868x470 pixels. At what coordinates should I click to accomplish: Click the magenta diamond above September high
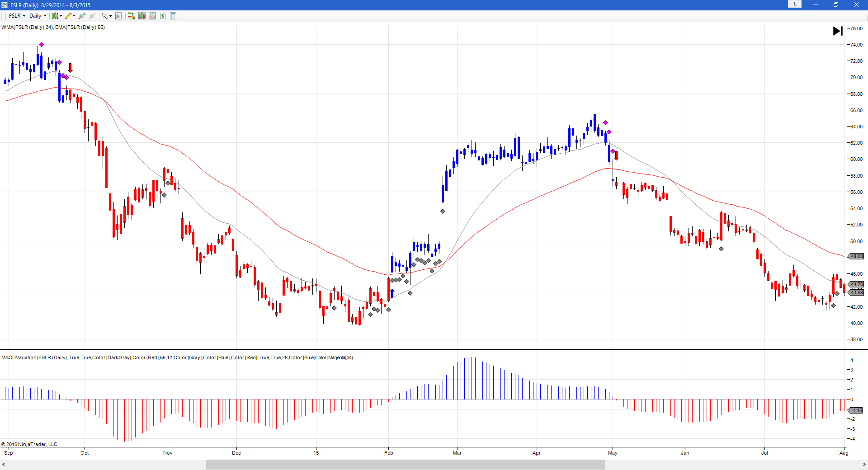pyautogui.click(x=41, y=44)
